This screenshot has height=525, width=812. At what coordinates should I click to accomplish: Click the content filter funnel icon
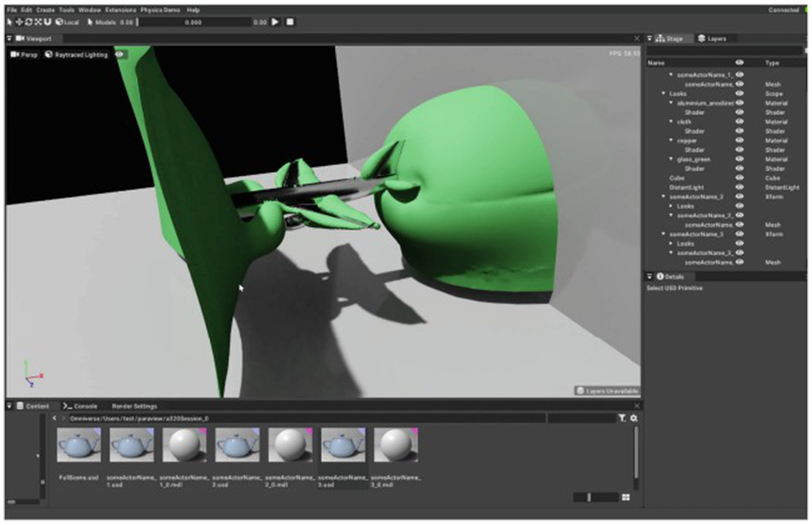point(622,418)
